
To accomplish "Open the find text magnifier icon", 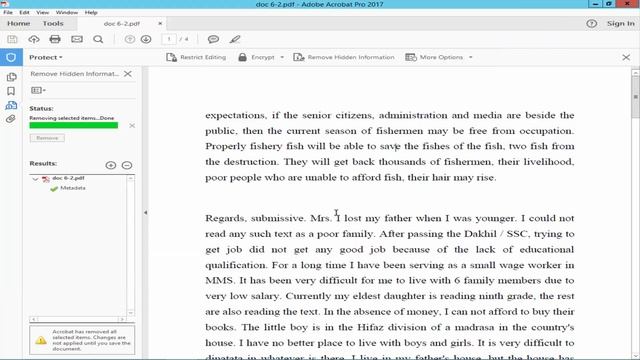I will tap(98, 39).
